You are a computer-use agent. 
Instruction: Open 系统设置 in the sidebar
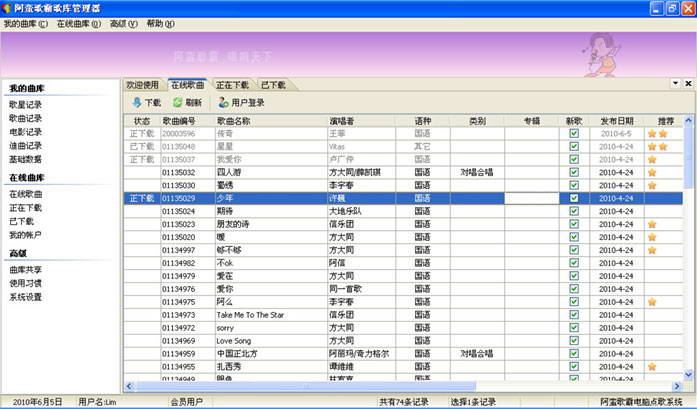(x=25, y=297)
